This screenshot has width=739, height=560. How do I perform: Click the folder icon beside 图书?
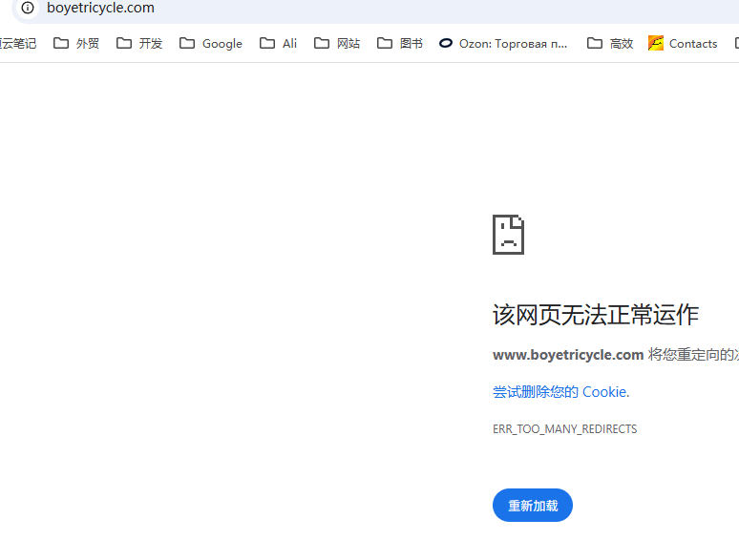385,43
